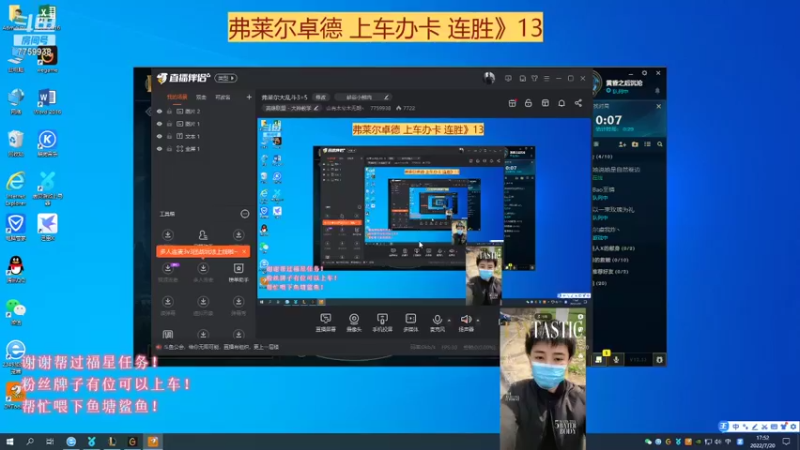Add a 多媒体 media source
The width and height of the screenshot is (800, 450).
[411, 322]
